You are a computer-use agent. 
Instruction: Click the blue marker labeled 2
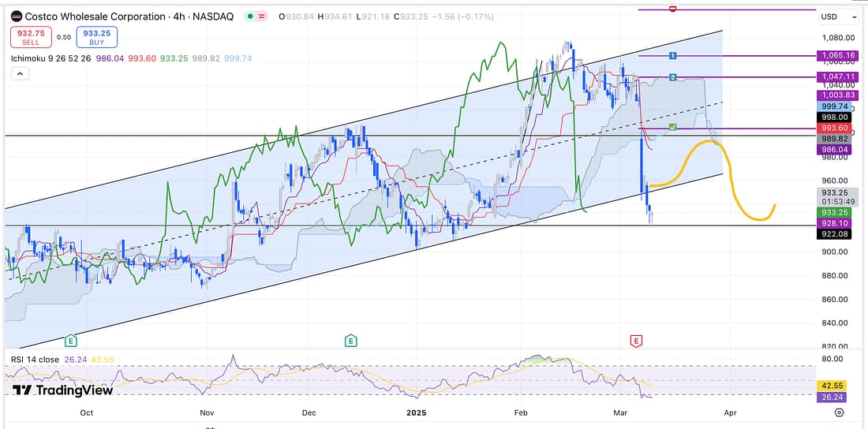click(672, 77)
